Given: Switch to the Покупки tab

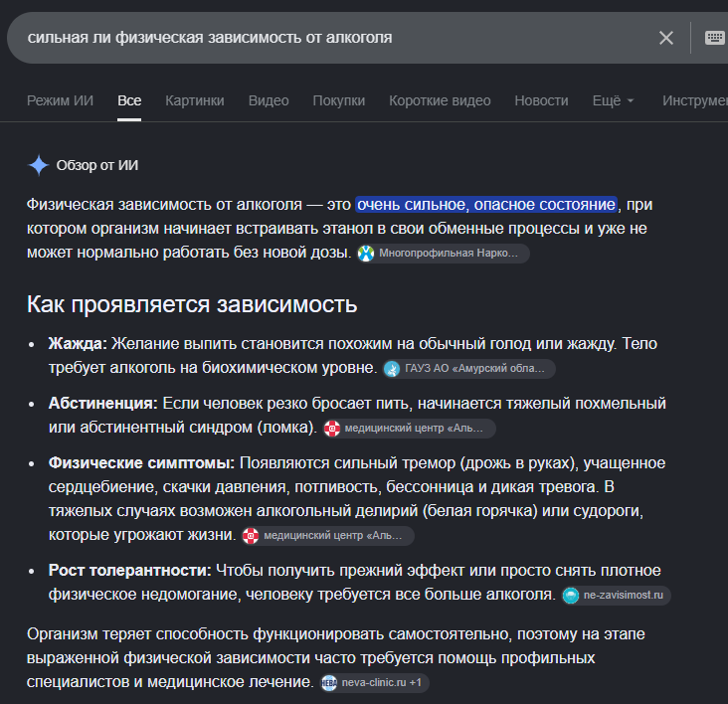Looking at the screenshot, I should pos(339,100).
